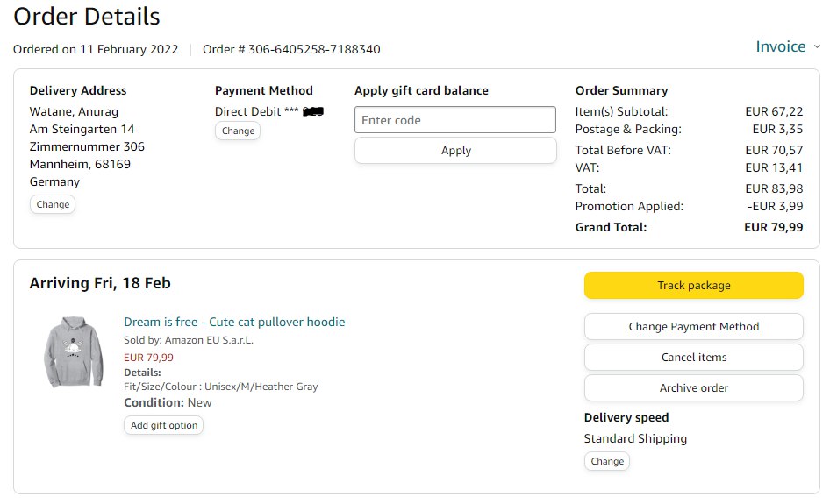This screenshot has height=504, width=837.
Task: Click Change under Payment Method
Action: [238, 131]
